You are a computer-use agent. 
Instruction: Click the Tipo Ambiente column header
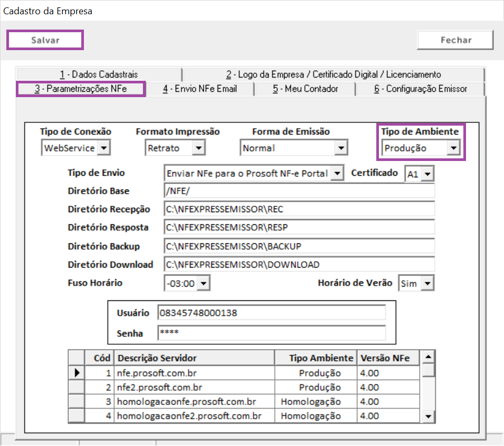[x=316, y=358]
